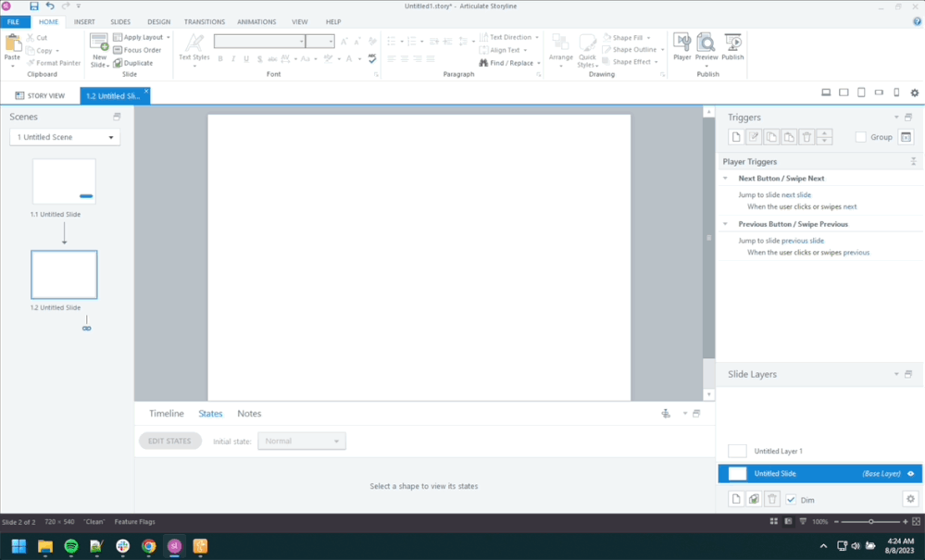Image resolution: width=925 pixels, height=560 pixels.
Task: Toggle the Dim checkbox
Action: pyautogui.click(x=791, y=500)
